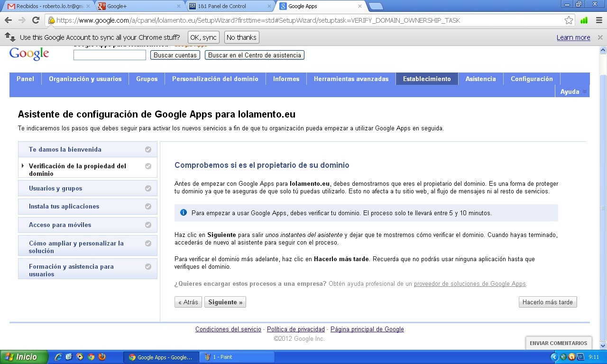Click checkmark beside Usuarios y grupos
This screenshot has height=364, width=607.
point(148,188)
